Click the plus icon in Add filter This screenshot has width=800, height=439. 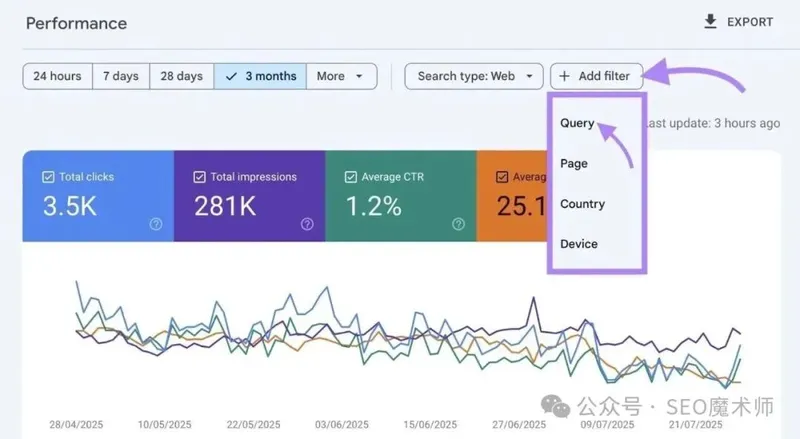click(564, 76)
